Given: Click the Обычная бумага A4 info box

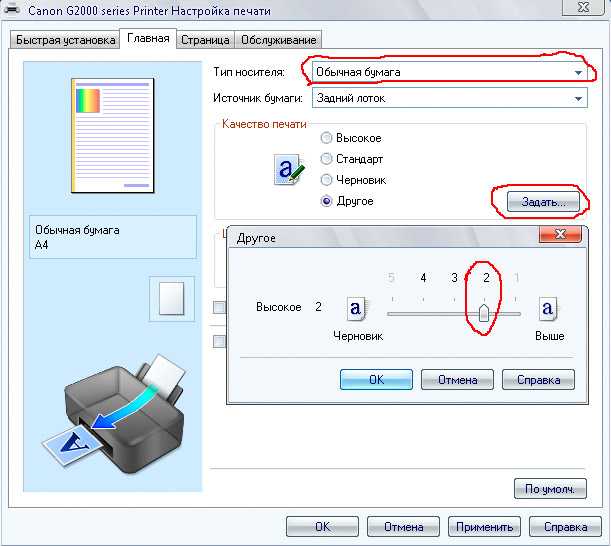Looking at the screenshot, I should click(113, 237).
